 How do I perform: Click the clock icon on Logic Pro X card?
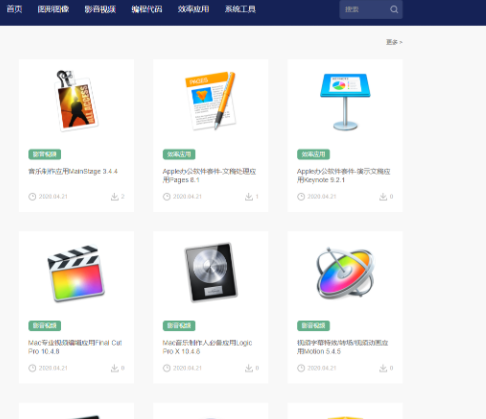pos(167,368)
